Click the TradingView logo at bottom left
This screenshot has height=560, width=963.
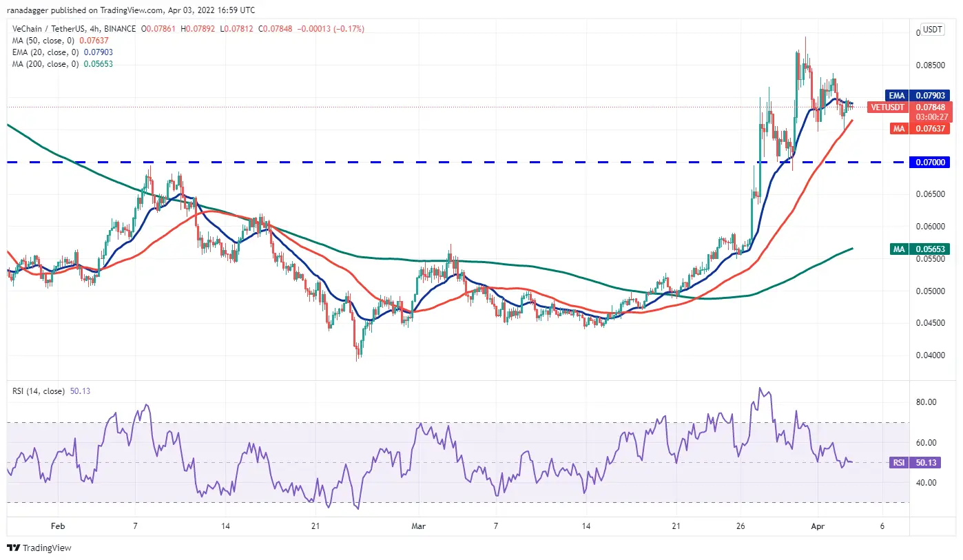pos(39,548)
